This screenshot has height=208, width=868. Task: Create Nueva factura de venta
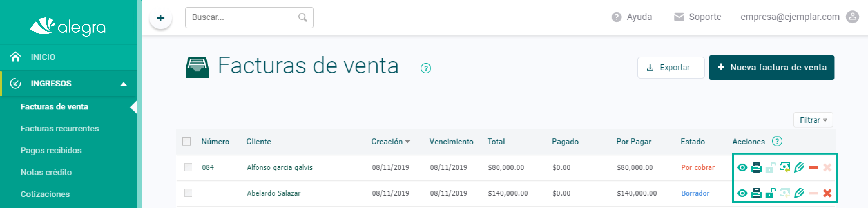[771, 67]
